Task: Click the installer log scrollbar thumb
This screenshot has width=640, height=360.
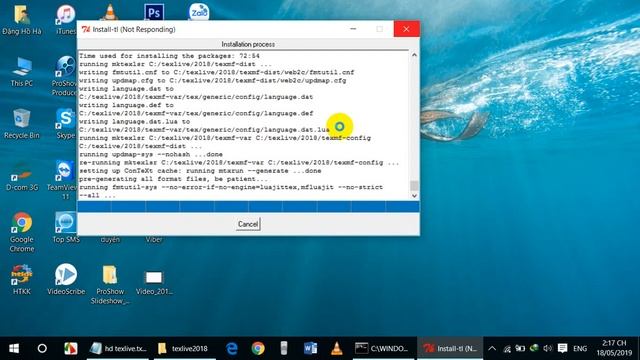Action: point(414,186)
